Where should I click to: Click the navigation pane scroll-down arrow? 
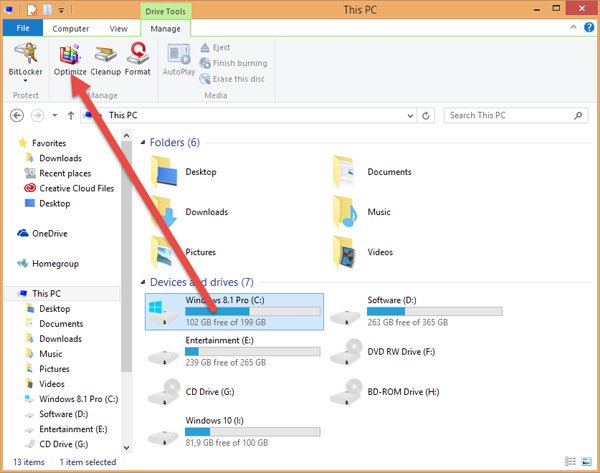click(x=127, y=447)
